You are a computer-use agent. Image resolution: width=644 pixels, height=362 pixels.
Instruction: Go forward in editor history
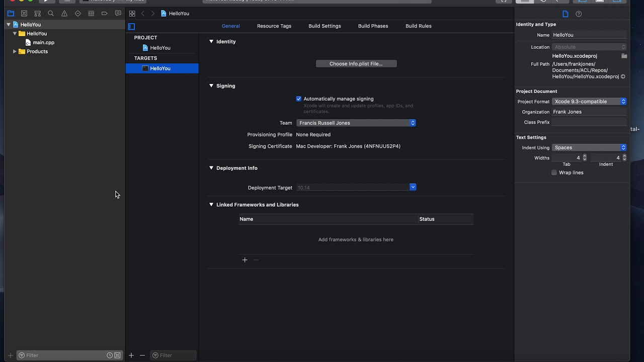pyautogui.click(x=152, y=14)
